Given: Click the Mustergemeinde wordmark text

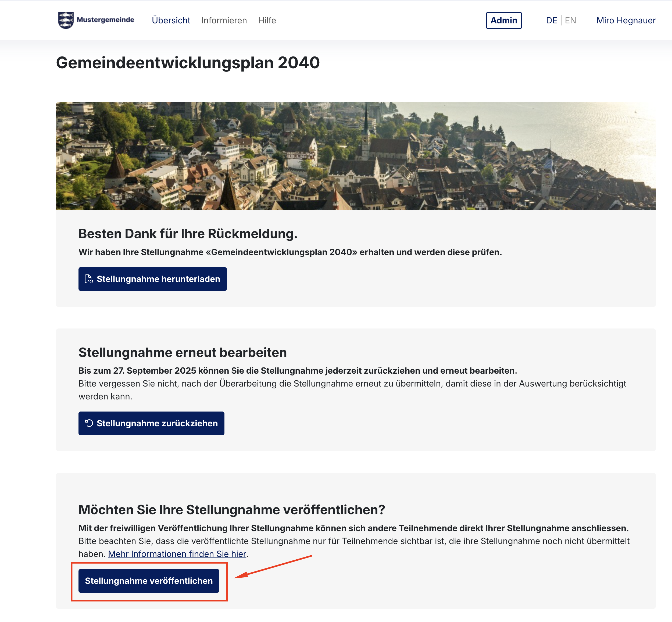Looking at the screenshot, I should click(105, 20).
